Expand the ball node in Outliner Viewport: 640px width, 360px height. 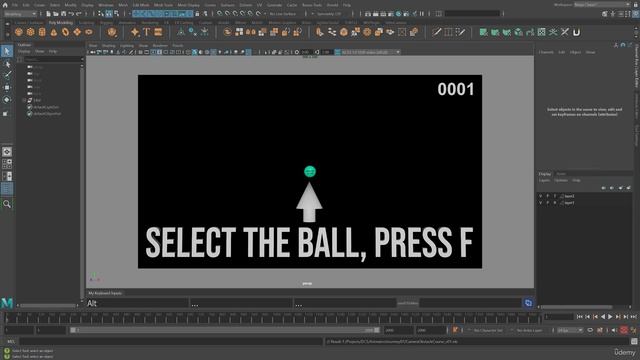[24, 100]
